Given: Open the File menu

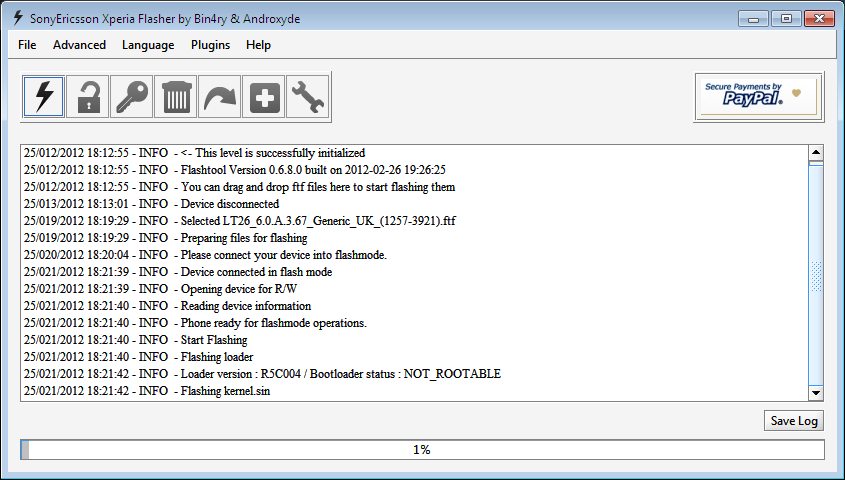Looking at the screenshot, I should 27,45.
